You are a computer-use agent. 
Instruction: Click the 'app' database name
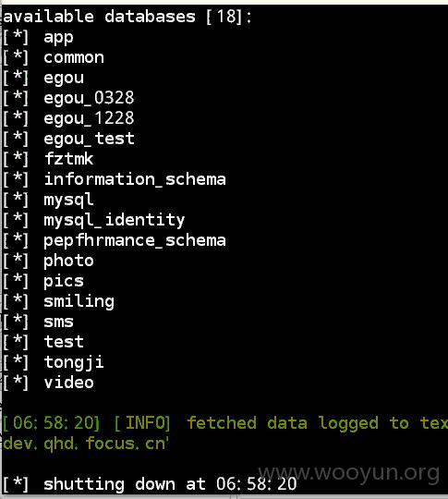[x=58, y=38]
